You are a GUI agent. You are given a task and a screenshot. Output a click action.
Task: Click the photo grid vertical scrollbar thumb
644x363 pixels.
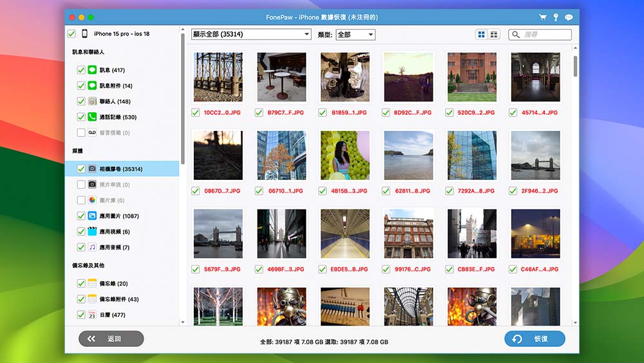tap(575, 66)
